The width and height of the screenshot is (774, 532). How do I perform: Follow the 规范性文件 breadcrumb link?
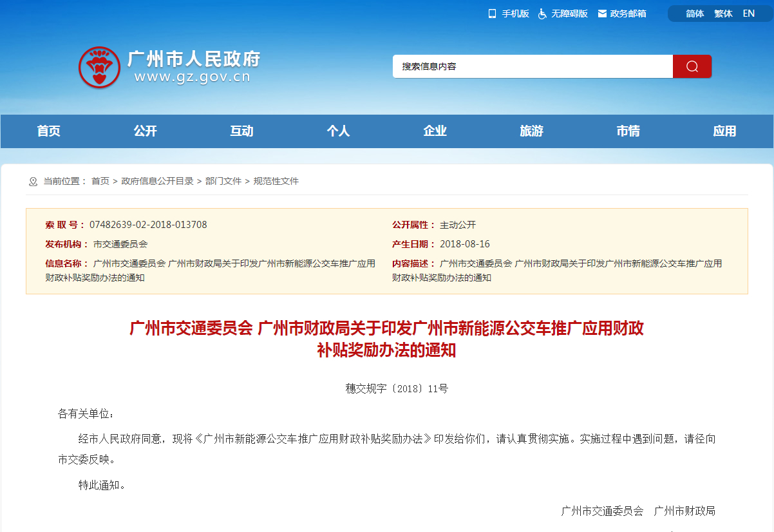pyautogui.click(x=276, y=182)
